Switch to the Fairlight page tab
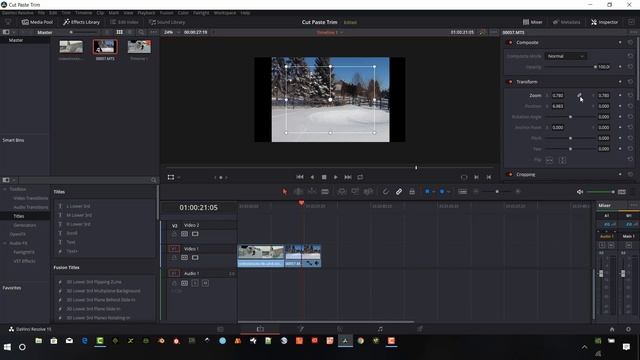This screenshot has height=360, width=640. click(x=380, y=329)
